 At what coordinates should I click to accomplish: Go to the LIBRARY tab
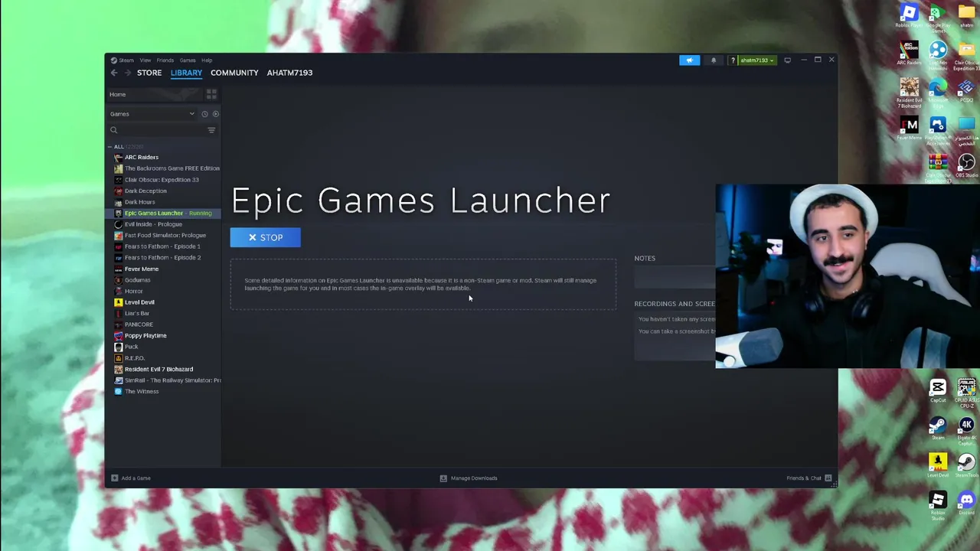pyautogui.click(x=186, y=73)
